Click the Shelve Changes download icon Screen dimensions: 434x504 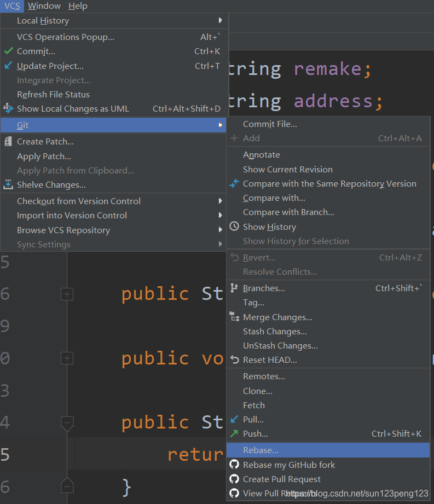(8, 184)
